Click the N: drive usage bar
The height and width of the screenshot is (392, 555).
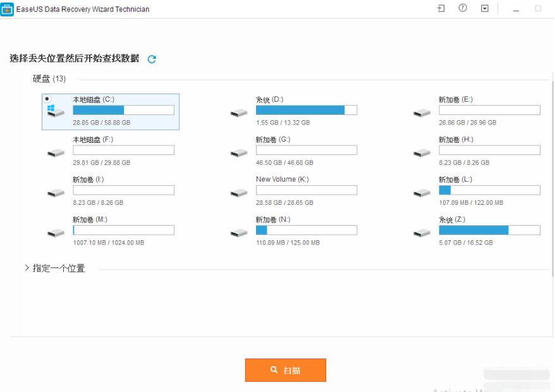(307, 230)
